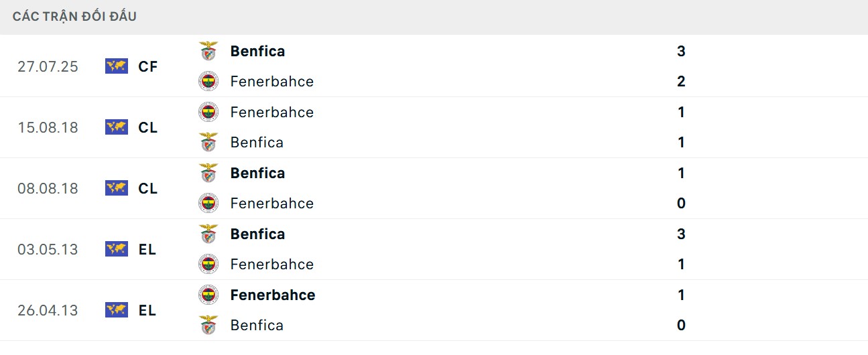Click the world flag icon beside CF
This screenshot has width=868, height=355.
tap(117, 66)
